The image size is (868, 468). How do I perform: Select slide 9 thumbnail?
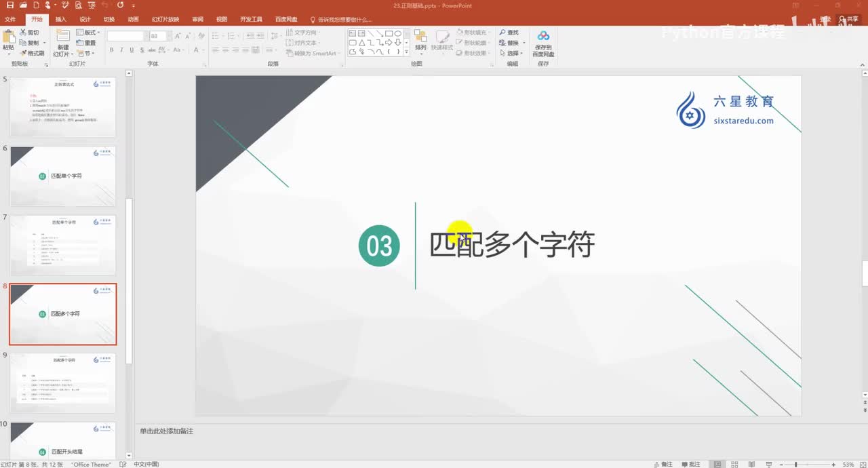pos(63,383)
